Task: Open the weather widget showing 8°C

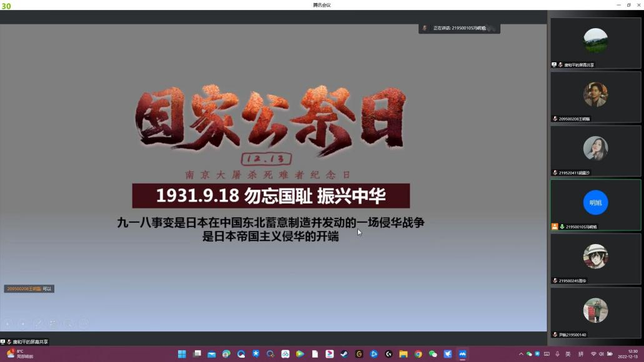Action: click(19, 354)
